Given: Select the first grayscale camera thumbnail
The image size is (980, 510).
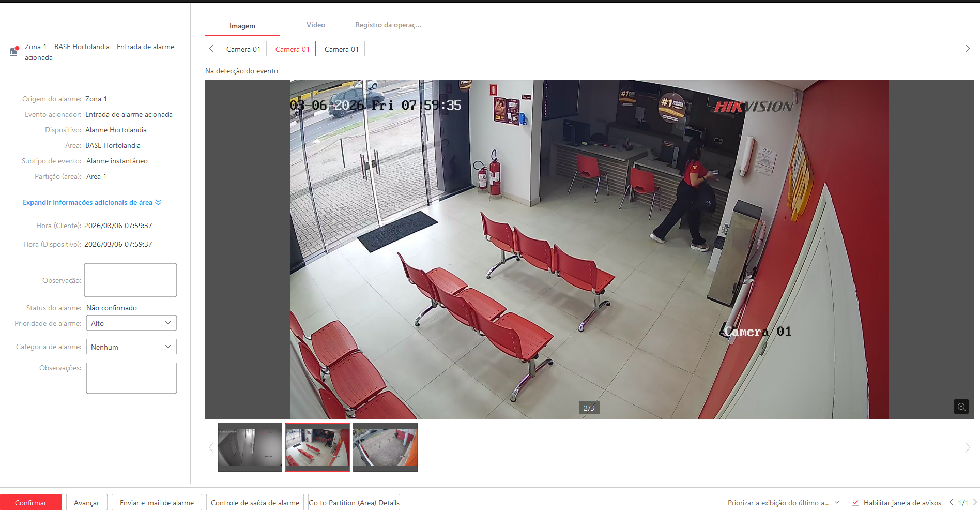Looking at the screenshot, I should click(250, 447).
